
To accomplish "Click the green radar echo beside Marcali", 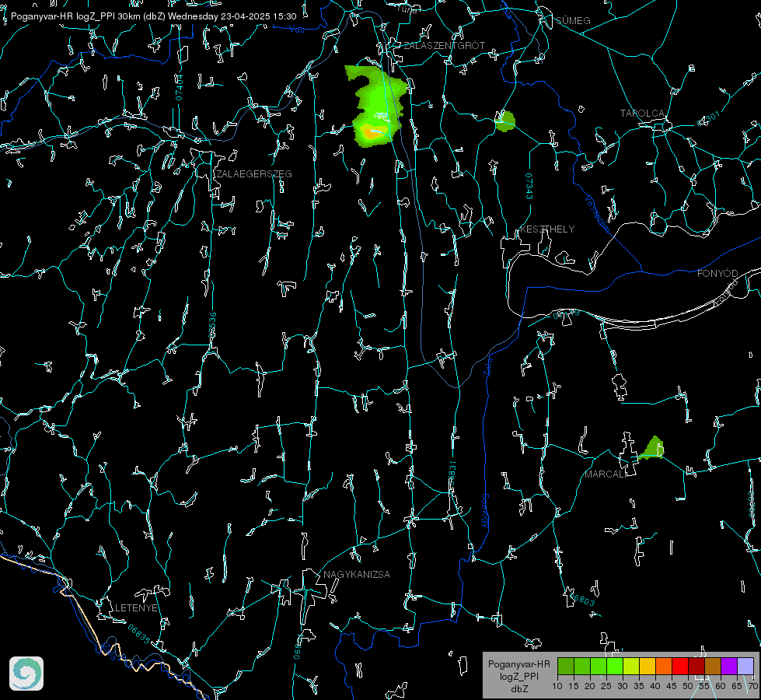I will pyautogui.click(x=652, y=448).
